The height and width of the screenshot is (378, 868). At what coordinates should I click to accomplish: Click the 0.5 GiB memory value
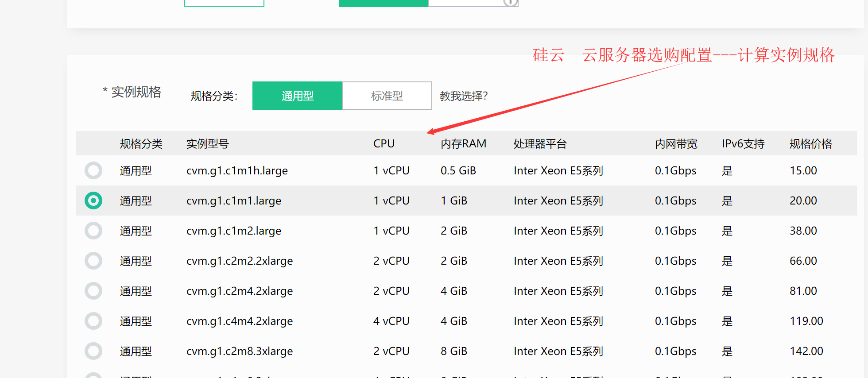coord(458,170)
